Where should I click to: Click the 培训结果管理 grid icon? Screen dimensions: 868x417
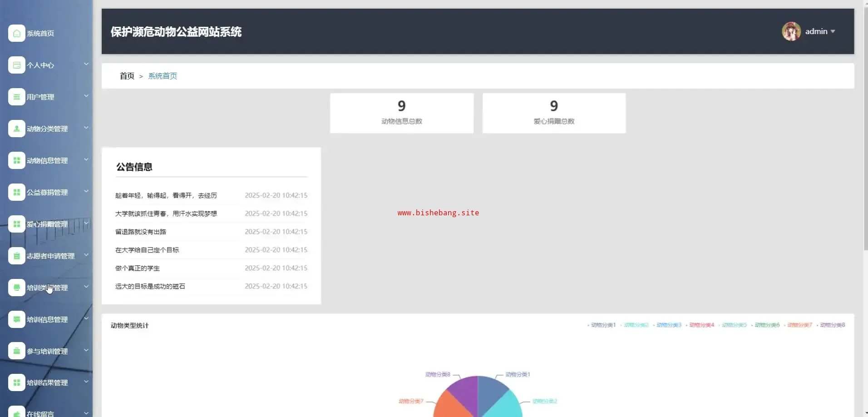(x=17, y=382)
